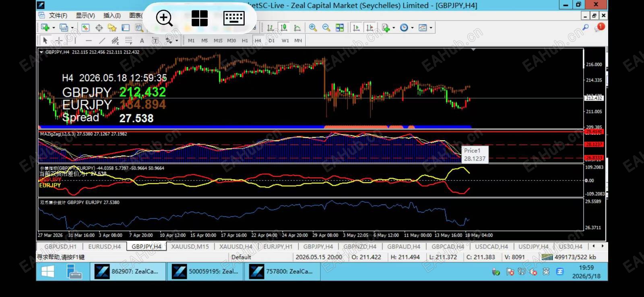Open the periods clock icon
The height and width of the screenshot is (297, 644).
(404, 27)
